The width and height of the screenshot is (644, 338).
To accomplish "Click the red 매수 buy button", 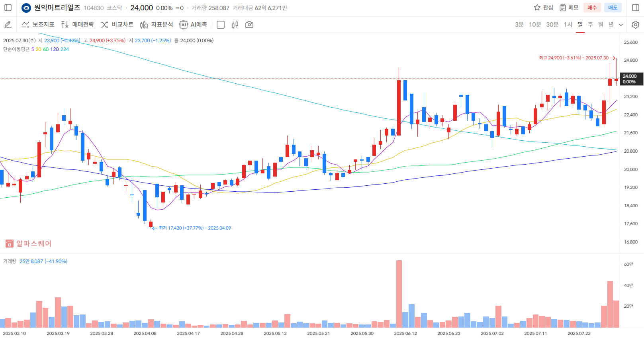I will point(592,8).
